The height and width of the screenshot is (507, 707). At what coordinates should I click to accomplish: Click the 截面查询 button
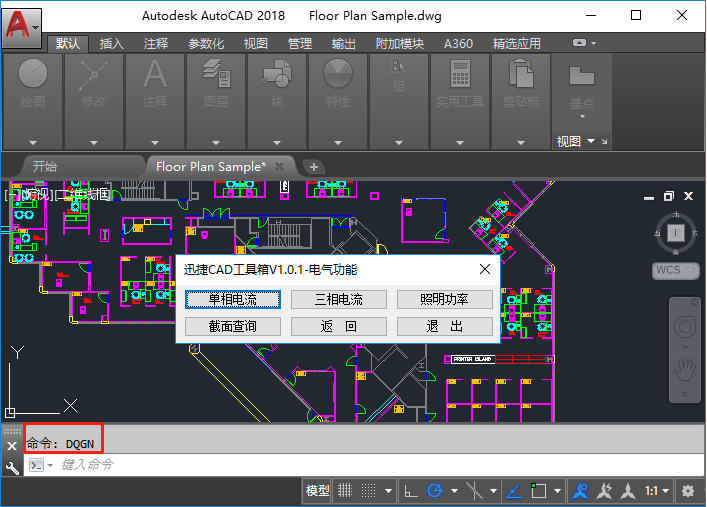(233, 326)
